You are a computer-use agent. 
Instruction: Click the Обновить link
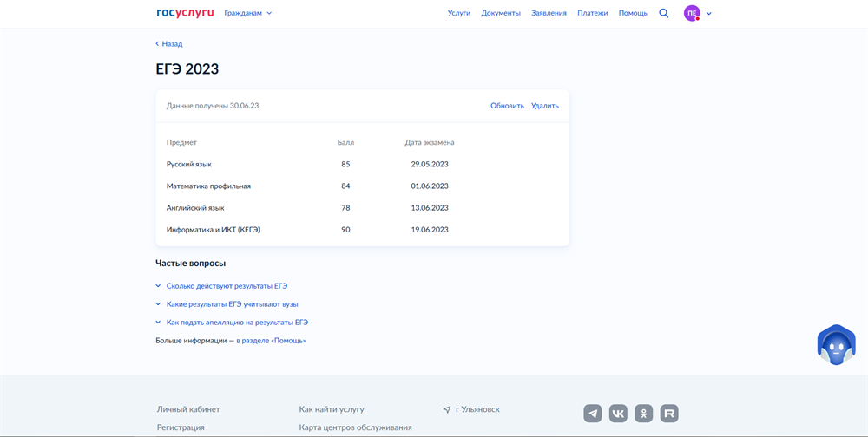click(507, 106)
